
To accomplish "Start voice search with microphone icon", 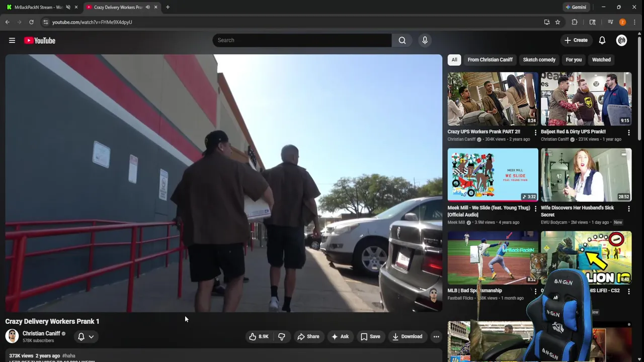I will pos(425,40).
